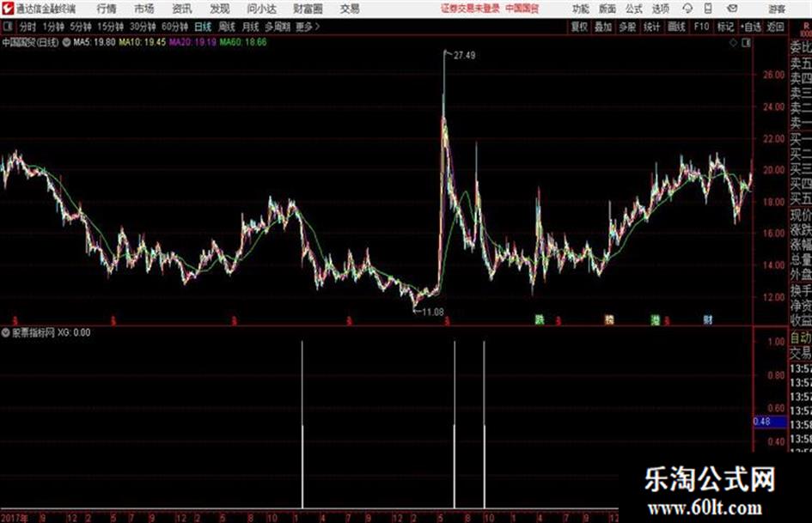
Task: Open the 选项 menu
Action: (x=660, y=9)
